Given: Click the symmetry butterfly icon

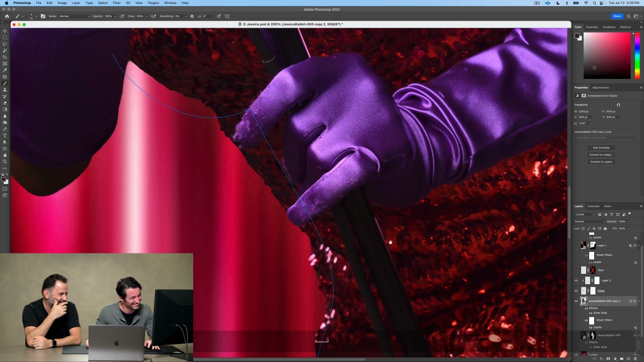Looking at the screenshot, I should pyautogui.click(x=227, y=16).
